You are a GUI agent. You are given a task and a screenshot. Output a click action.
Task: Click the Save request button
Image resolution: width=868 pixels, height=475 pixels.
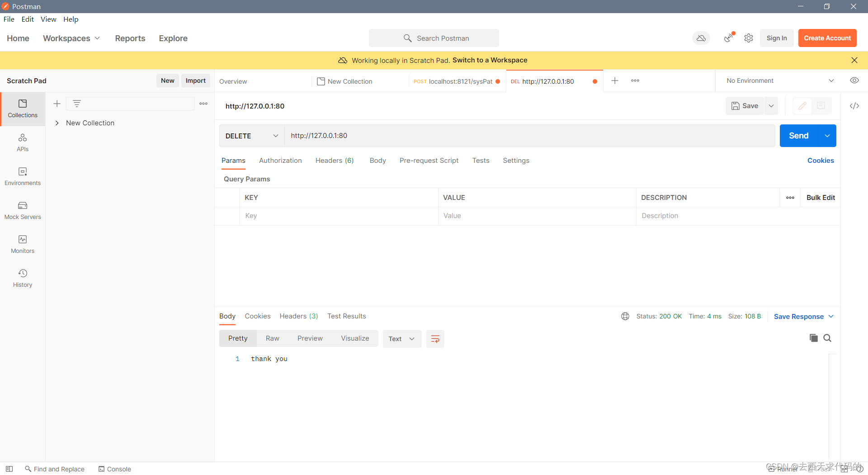point(745,106)
